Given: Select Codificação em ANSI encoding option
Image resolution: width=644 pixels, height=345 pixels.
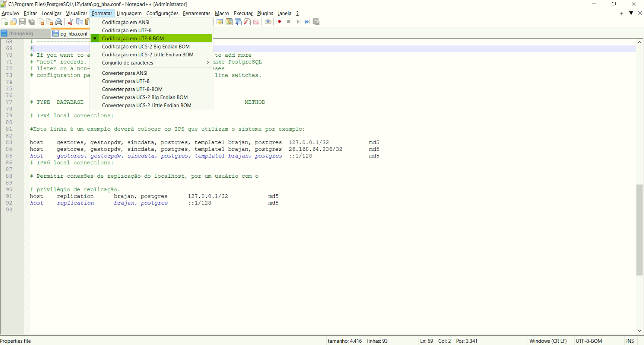Looking at the screenshot, I should [125, 22].
